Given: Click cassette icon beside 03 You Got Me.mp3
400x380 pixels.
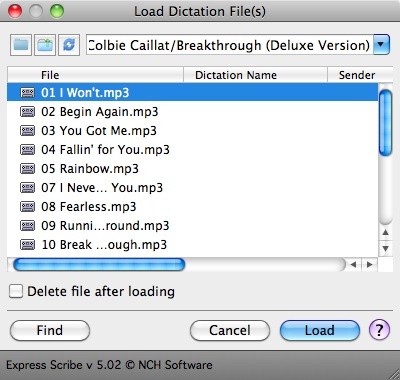Looking at the screenshot, I should click(27, 130).
